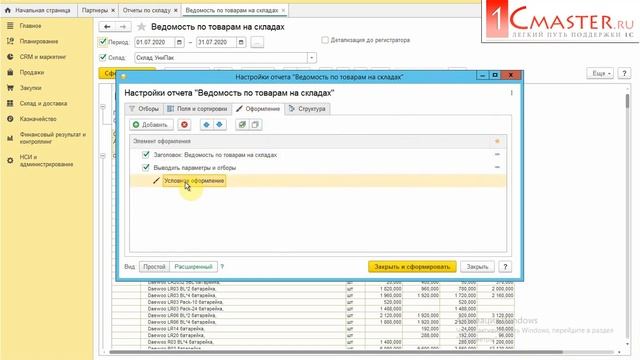Screen dimensions: 640x360
Task: Collapse the upper report group outline
Action: 103,107
